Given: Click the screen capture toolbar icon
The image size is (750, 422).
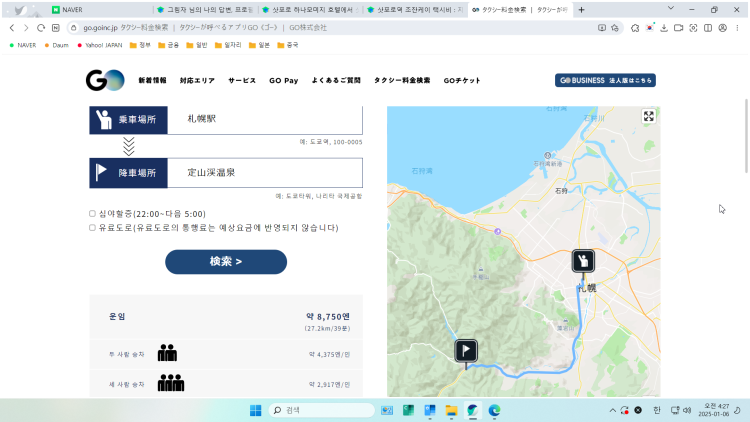Looking at the screenshot, I should (693, 28).
